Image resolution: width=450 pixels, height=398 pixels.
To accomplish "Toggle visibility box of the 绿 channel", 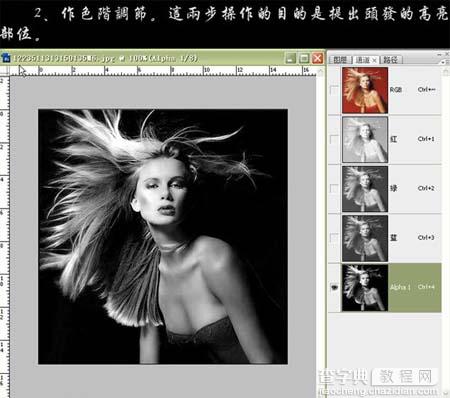I will click(334, 188).
